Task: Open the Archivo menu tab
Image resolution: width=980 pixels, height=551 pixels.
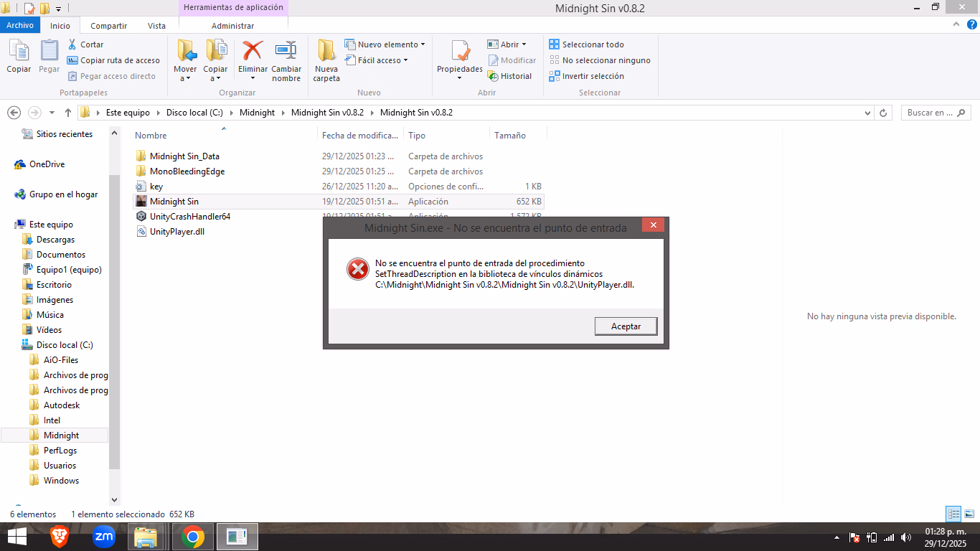Action: [x=20, y=25]
